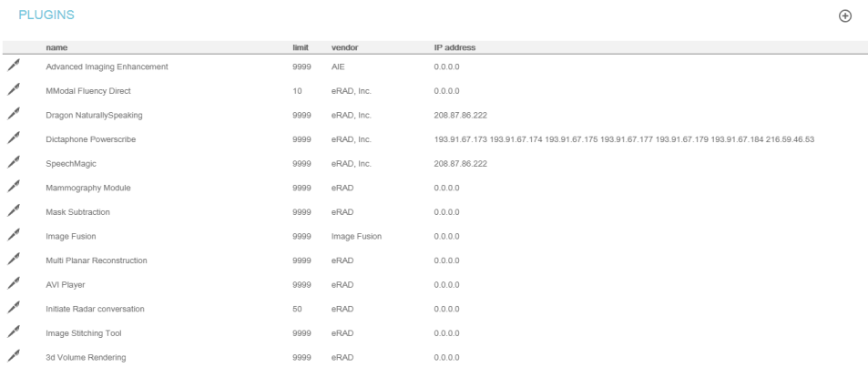The height and width of the screenshot is (388, 868).
Task: Edit the Image Stitching Tool plugin
Action: (13, 333)
